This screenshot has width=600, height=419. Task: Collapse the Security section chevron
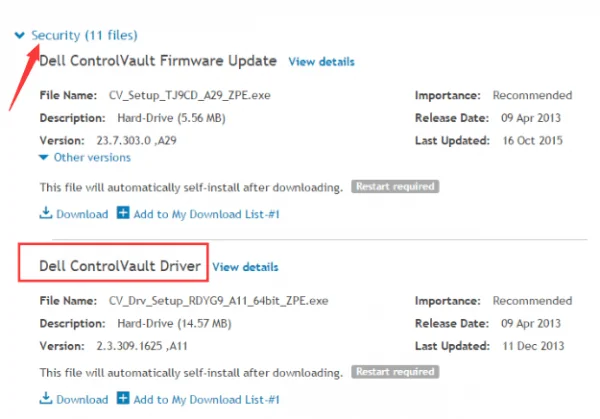20,36
